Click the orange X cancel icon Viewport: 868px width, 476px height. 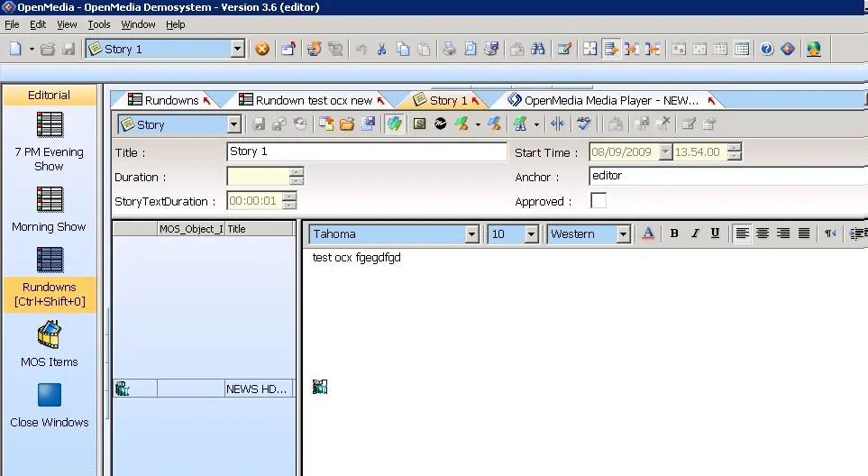(x=262, y=50)
